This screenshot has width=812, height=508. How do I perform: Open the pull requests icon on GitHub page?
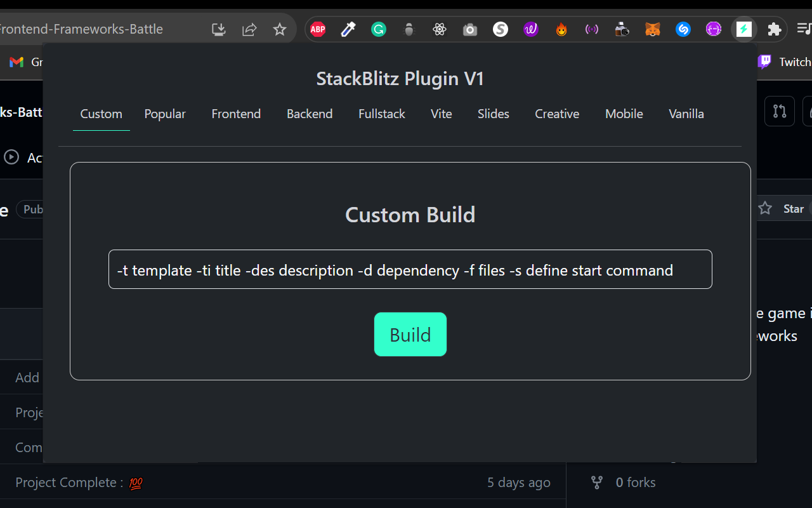[780, 111]
